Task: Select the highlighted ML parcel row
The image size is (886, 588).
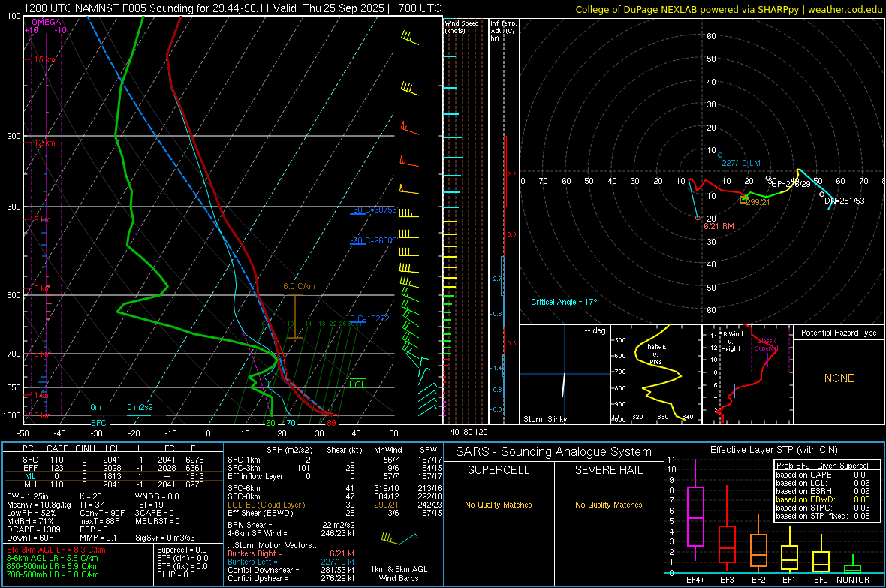Action: pyautogui.click(x=113, y=476)
